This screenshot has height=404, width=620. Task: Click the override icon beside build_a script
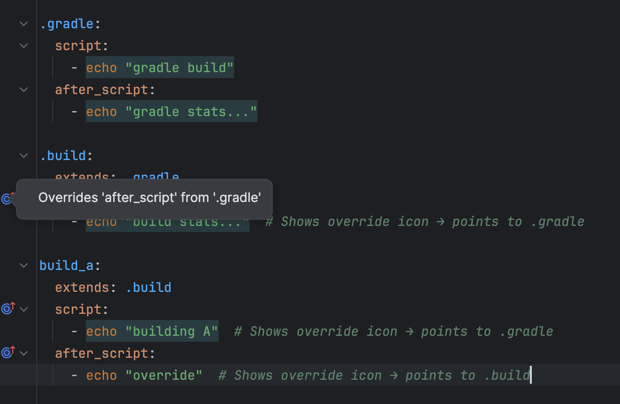click(8, 309)
